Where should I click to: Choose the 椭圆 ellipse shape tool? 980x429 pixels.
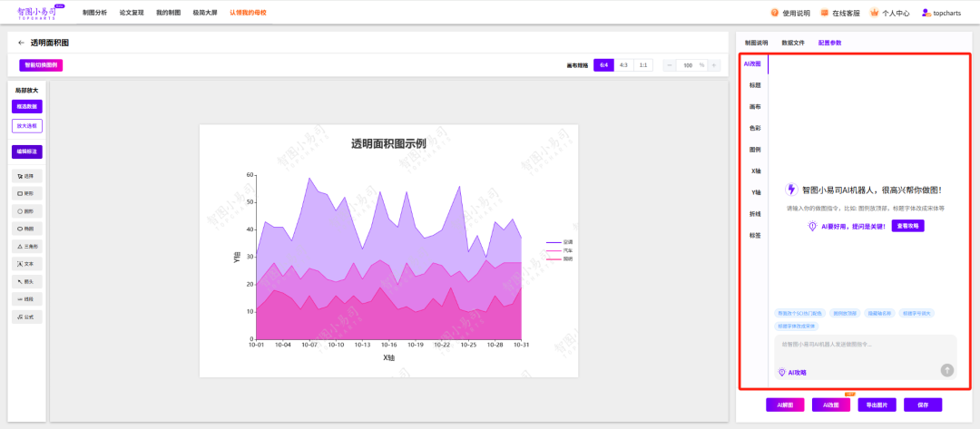27,229
